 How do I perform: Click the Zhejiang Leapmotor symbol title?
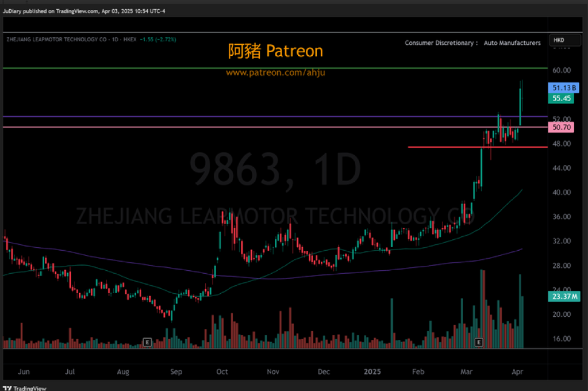click(57, 40)
